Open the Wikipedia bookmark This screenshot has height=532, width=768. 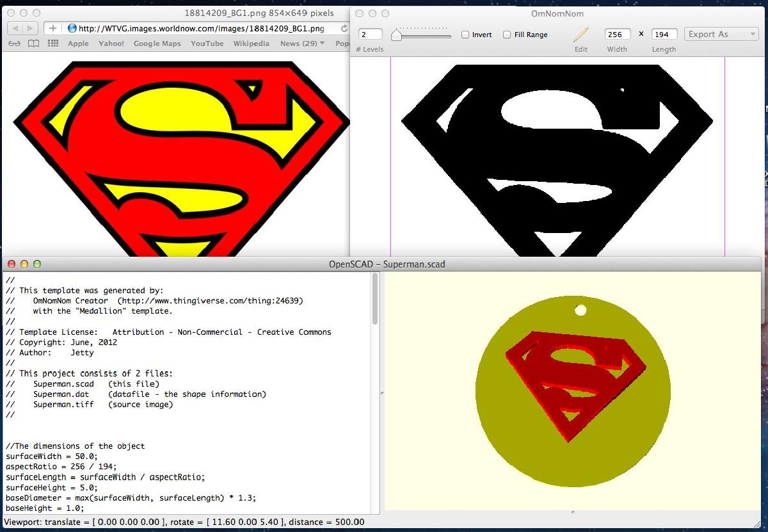coord(251,44)
